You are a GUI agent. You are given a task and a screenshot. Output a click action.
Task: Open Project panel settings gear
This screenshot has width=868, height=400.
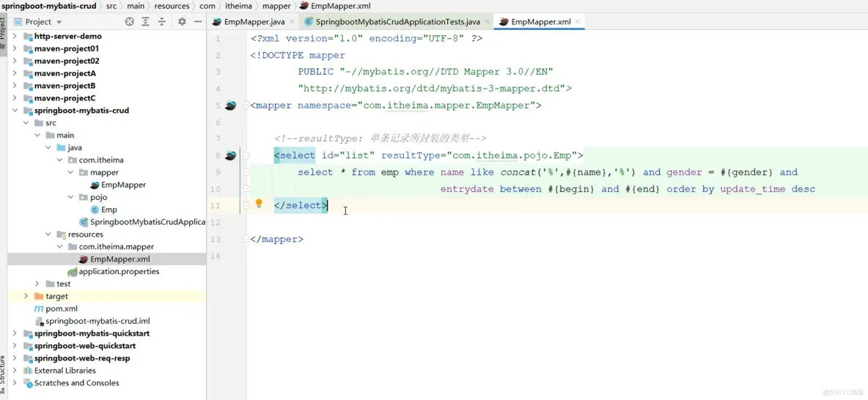tap(182, 21)
